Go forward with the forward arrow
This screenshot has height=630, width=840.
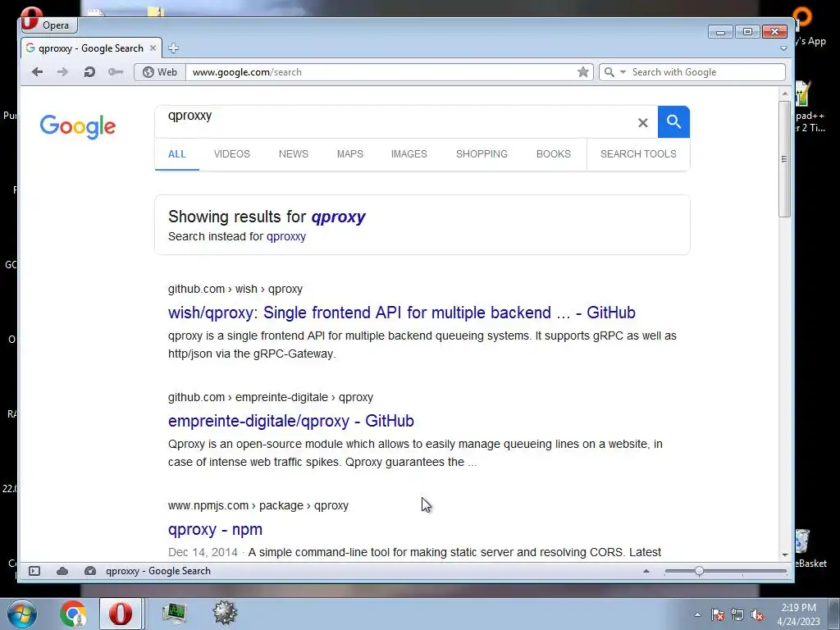(x=62, y=72)
